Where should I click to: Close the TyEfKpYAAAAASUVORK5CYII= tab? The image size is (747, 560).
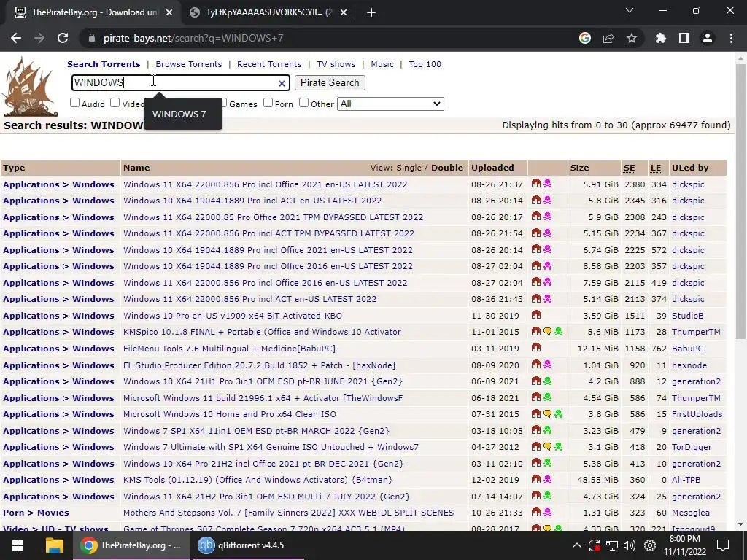tap(344, 13)
